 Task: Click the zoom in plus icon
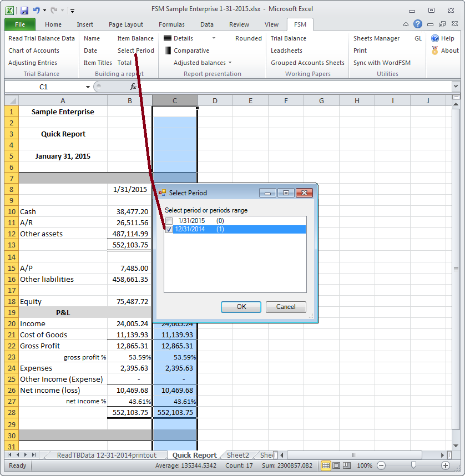[446, 465]
